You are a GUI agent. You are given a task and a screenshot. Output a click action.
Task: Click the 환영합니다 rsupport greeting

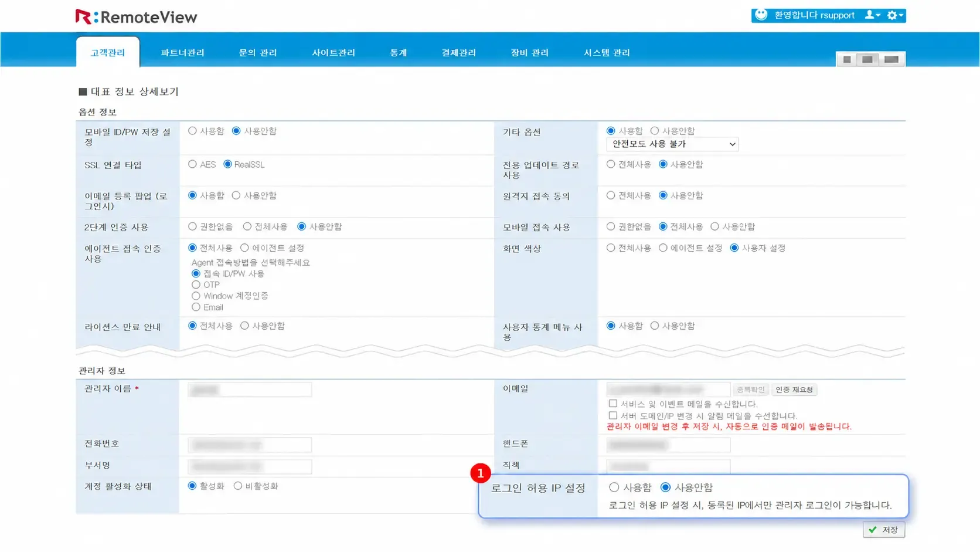tap(814, 15)
